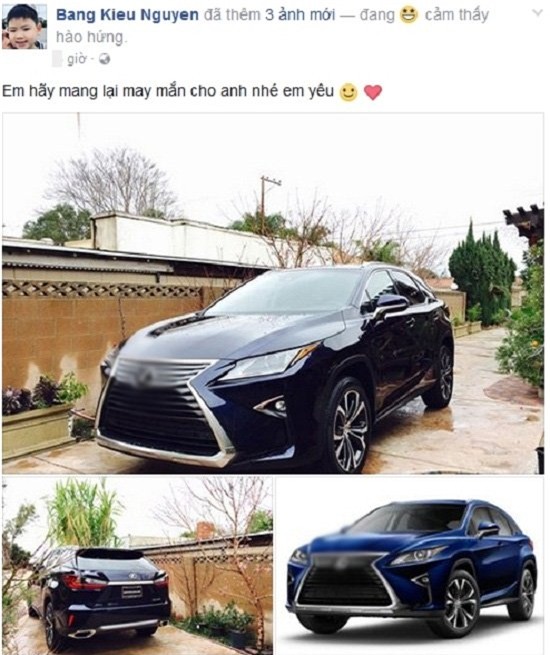This screenshot has height=655, width=550.
Task: Click the red heart emoji in caption
Action: click(x=373, y=92)
